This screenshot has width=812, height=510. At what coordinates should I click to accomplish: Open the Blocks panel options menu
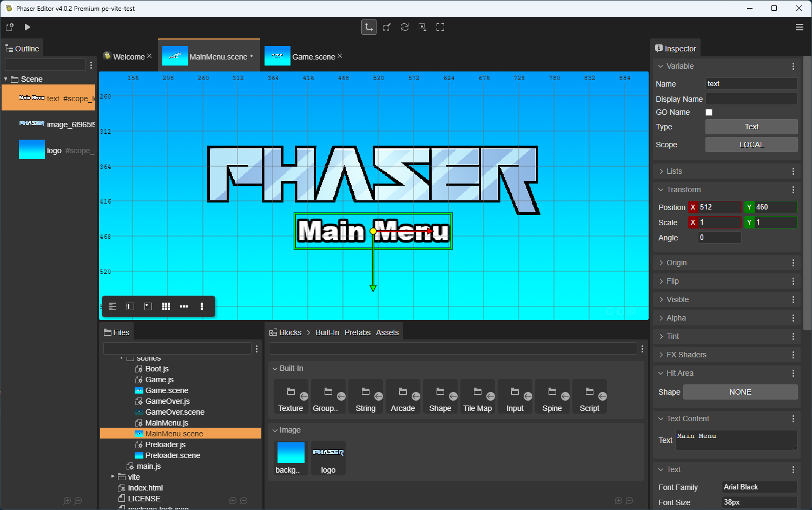642,349
